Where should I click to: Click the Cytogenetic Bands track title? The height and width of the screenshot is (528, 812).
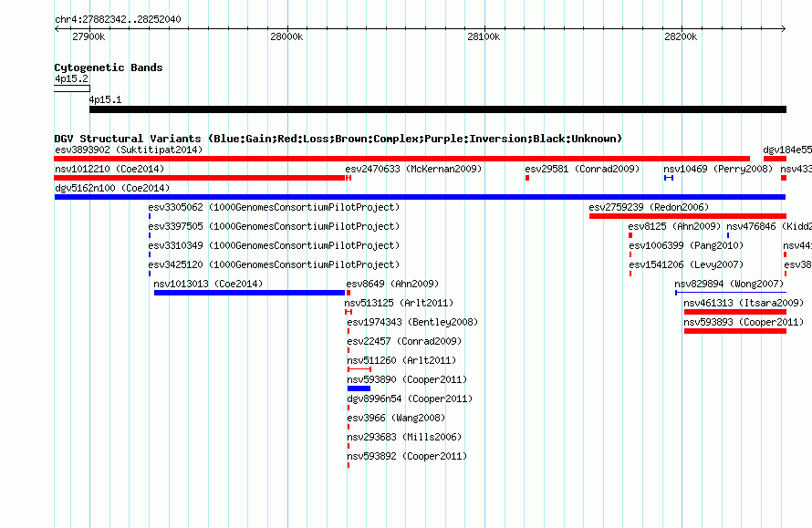tap(109, 67)
